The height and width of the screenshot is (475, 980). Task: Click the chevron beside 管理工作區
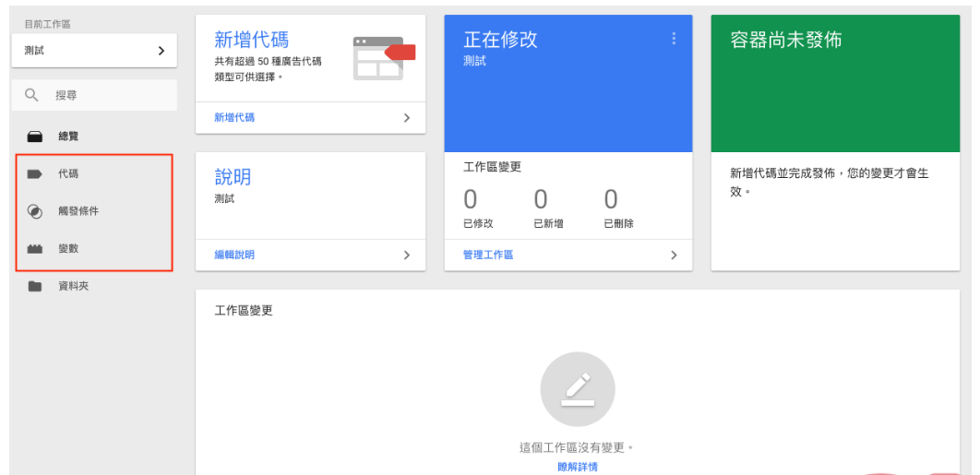tap(674, 255)
